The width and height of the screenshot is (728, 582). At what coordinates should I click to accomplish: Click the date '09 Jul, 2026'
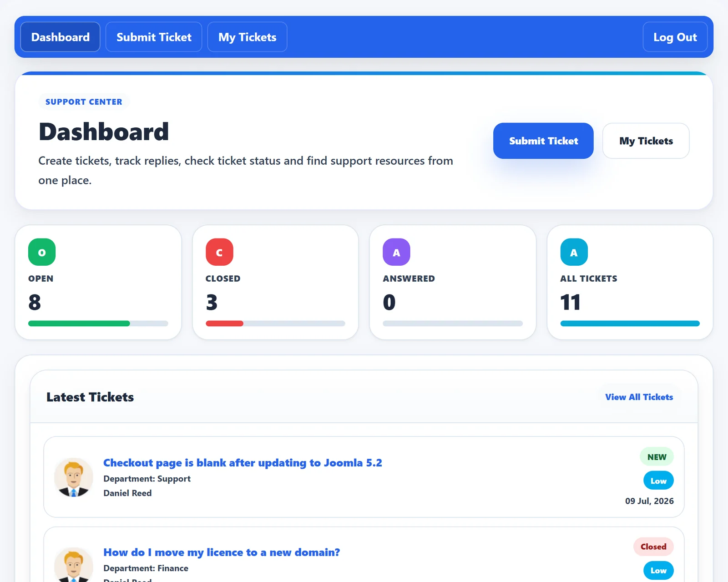649,501
